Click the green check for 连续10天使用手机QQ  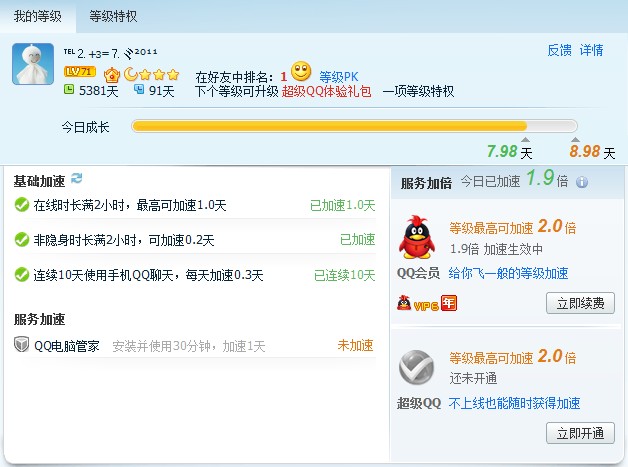(x=22, y=275)
